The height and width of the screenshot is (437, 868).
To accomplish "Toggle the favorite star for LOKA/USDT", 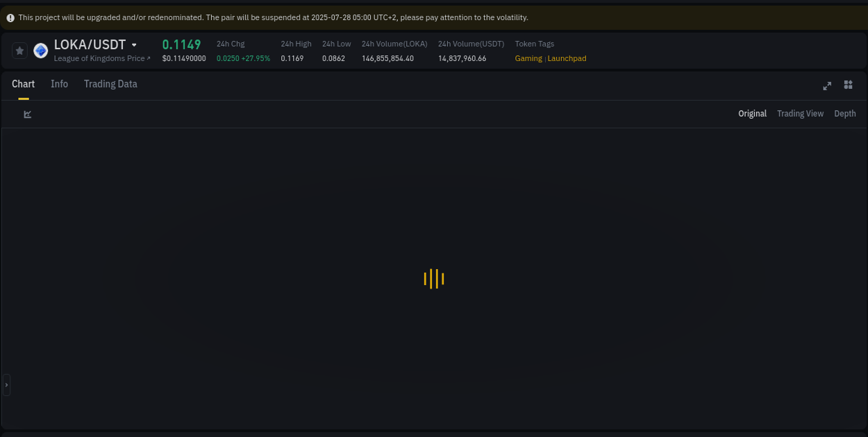I will pyautogui.click(x=19, y=50).
